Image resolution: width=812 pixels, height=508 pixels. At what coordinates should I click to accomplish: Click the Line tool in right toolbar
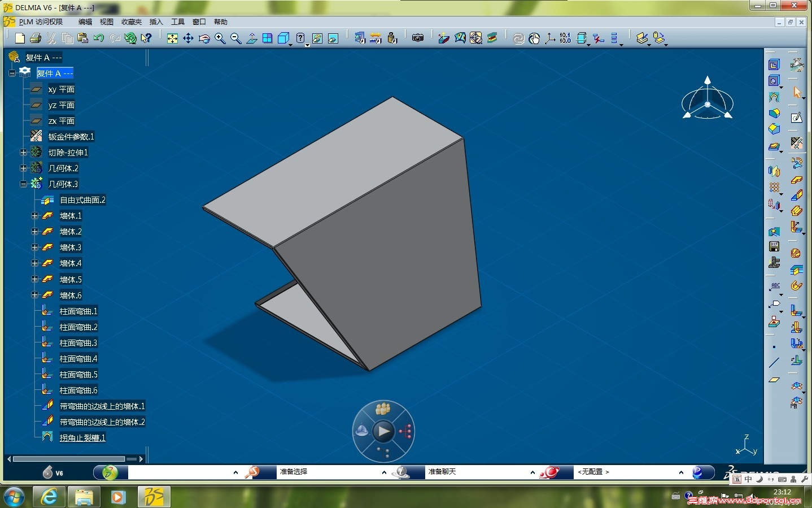tap(774, 363)
